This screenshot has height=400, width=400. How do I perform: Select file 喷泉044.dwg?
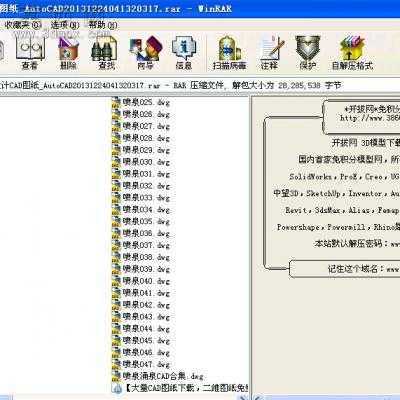[141, 328]
